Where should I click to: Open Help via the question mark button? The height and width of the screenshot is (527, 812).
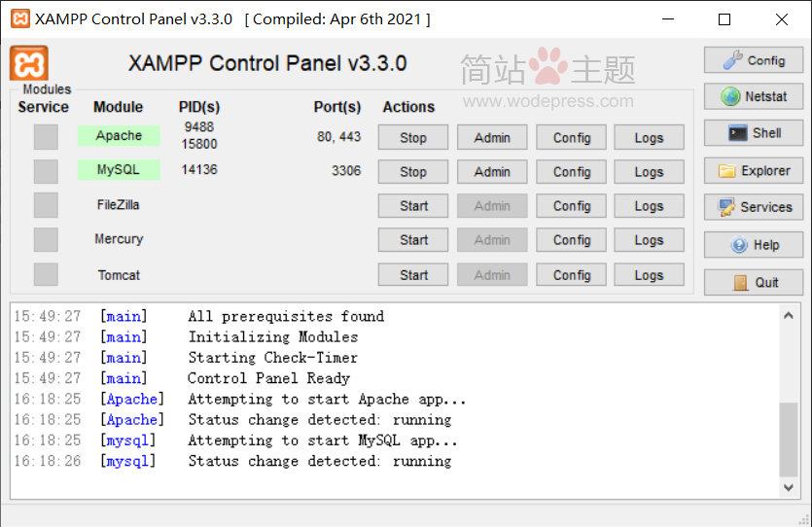[754, 245]
